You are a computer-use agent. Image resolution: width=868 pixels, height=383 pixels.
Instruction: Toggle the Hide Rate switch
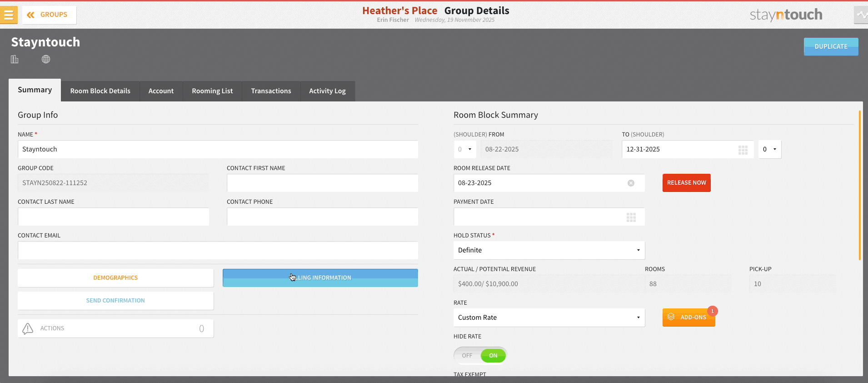tap(480, 356)
